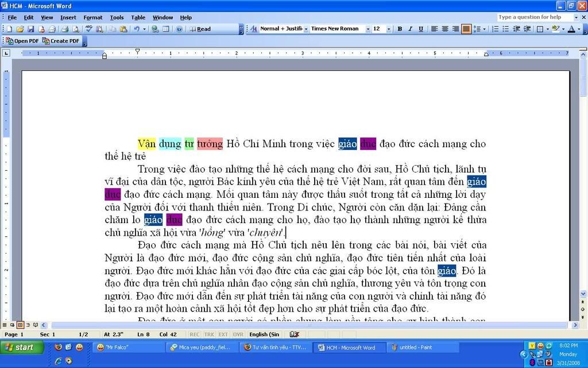The width and height of the screenshot is (588, 368).
Task: Create a new blank document
Action: click(10, 29)
